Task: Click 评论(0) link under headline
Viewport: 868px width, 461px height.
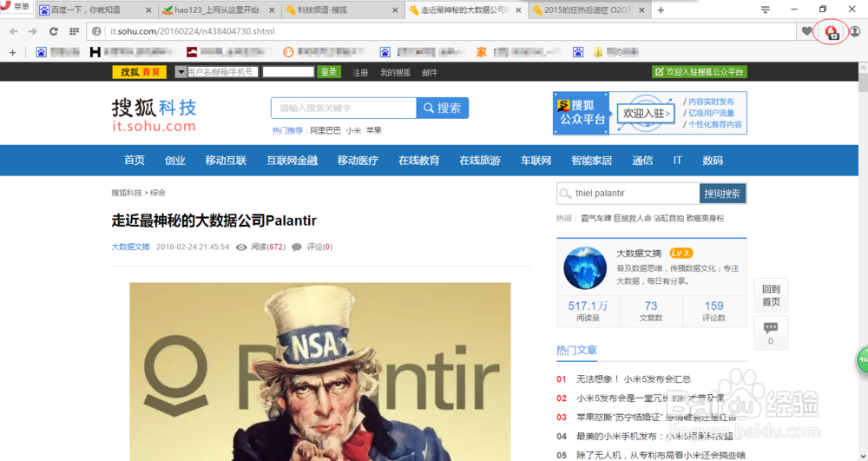Action: pyautogui.click(x=319, y=247)
